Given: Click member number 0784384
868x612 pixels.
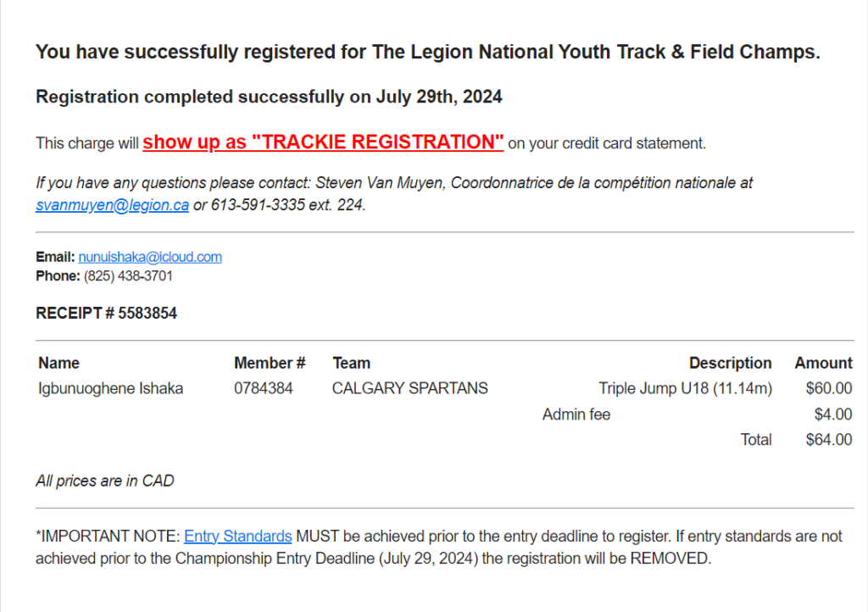Looking at the screenshot, I should (264, 388).
